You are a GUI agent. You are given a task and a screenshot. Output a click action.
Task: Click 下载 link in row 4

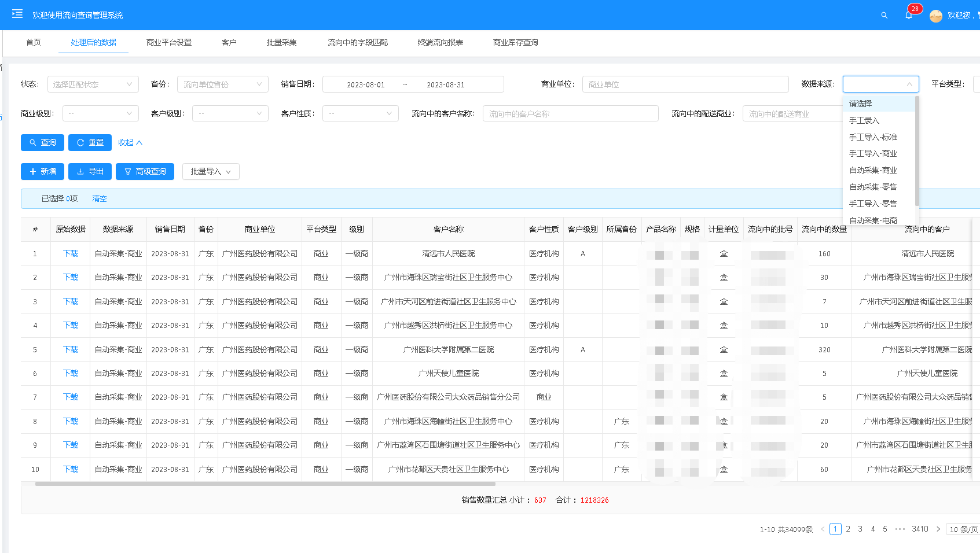point(71,325)
